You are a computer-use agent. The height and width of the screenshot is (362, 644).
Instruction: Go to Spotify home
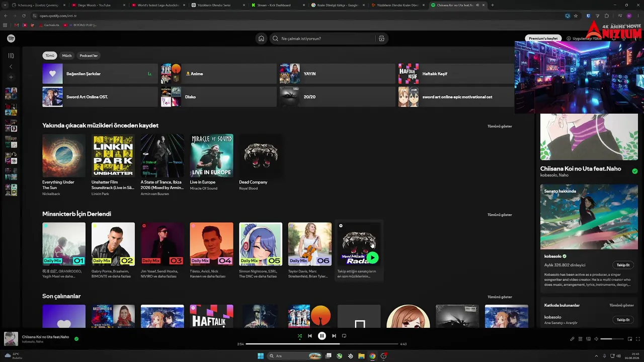click(x=261, y=39)
